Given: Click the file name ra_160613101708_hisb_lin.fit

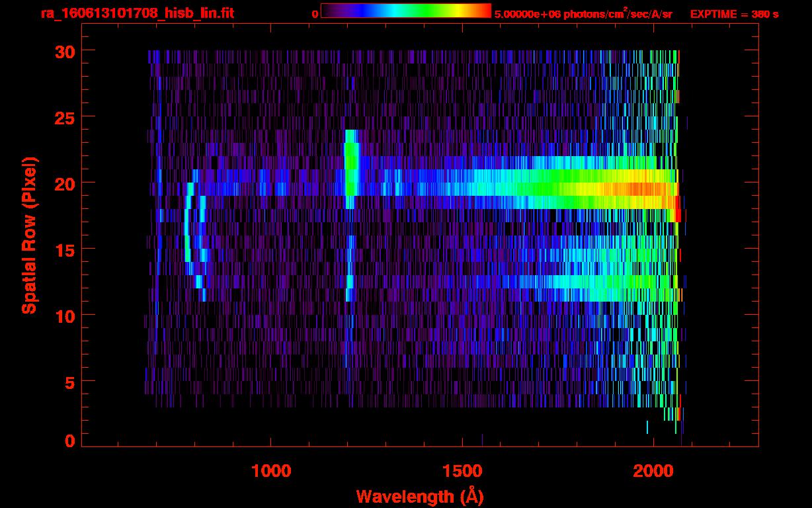Looking at the screenshot, I should point(136,14).
